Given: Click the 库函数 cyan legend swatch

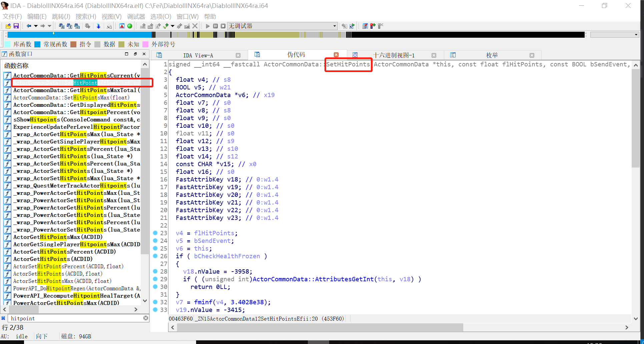Looking at the screenshot, I should (x=7, y=44).
